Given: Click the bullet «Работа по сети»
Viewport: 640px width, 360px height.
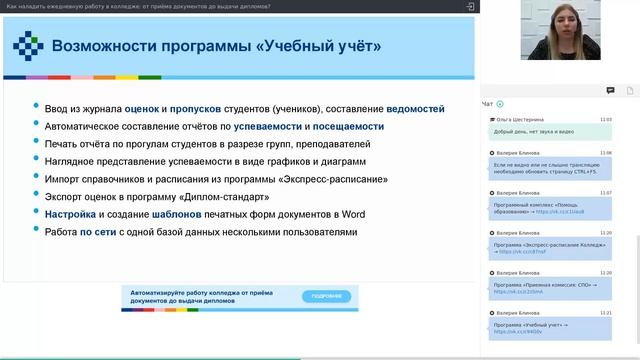Looking at the screenshot, I should coord(201,232).
